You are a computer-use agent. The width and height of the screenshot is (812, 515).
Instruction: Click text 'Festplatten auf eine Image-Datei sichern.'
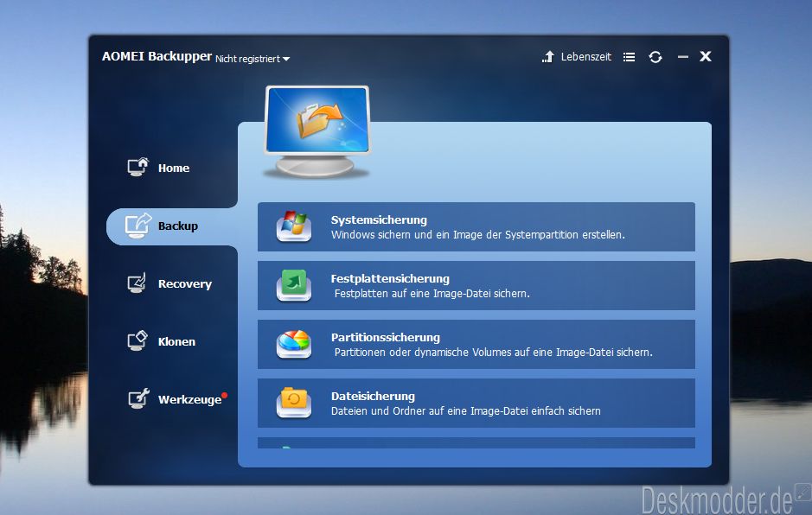click(x=432, y=294)
